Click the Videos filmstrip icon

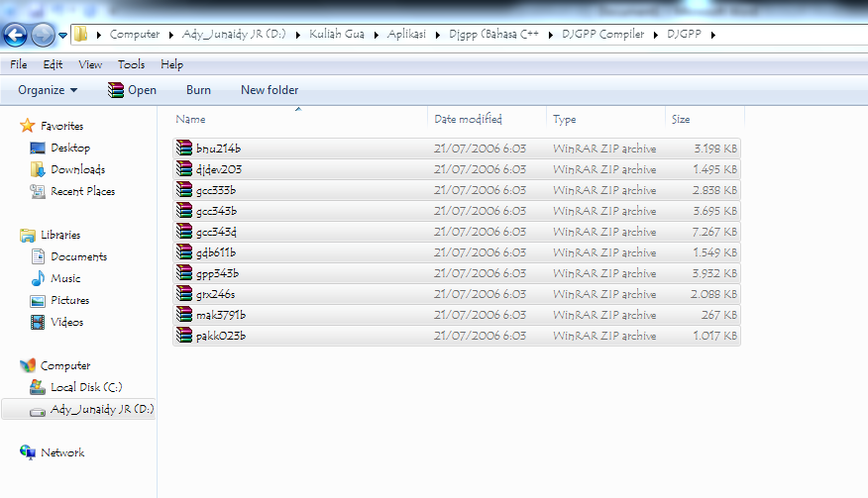click(x=38, y=322)
